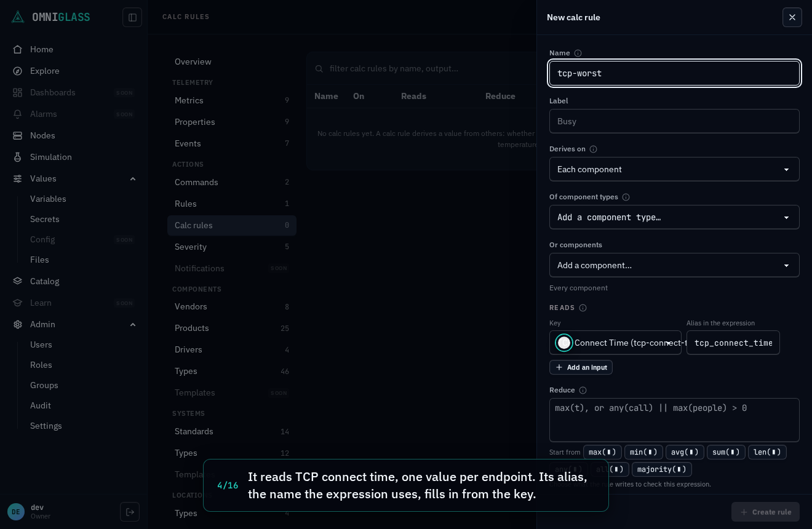Insert sum() expression chip
Viewport: 812px width, 529px height.
tap(726, 452)
